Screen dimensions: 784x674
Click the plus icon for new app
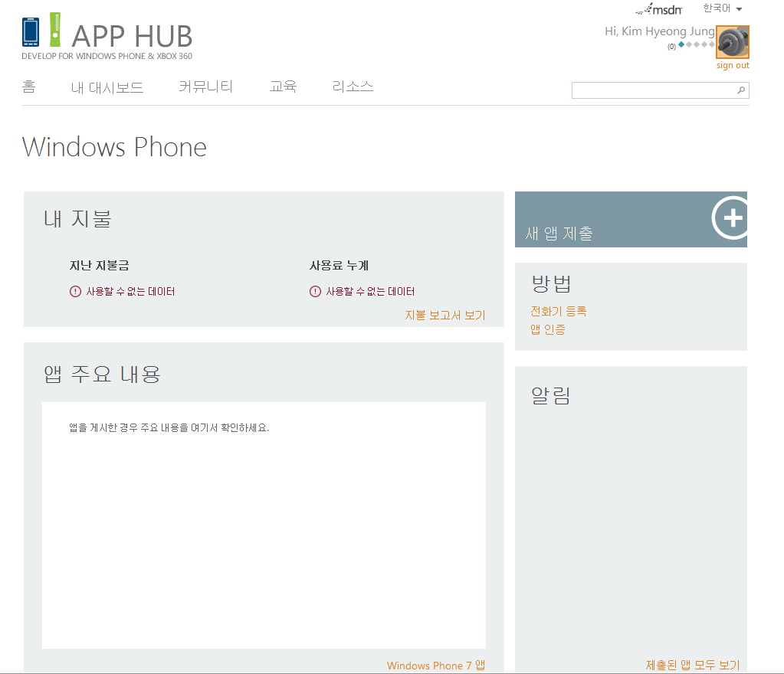730,218
